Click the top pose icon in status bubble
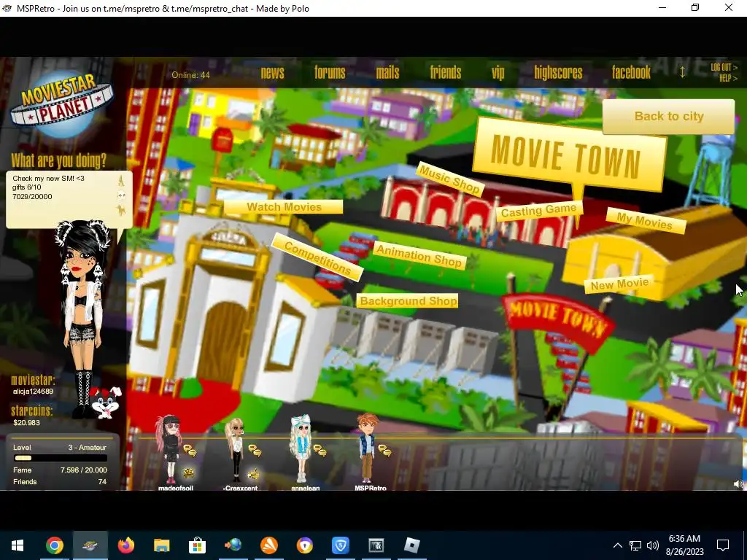The width and height of the screenshot is (747, 560). 121,181
